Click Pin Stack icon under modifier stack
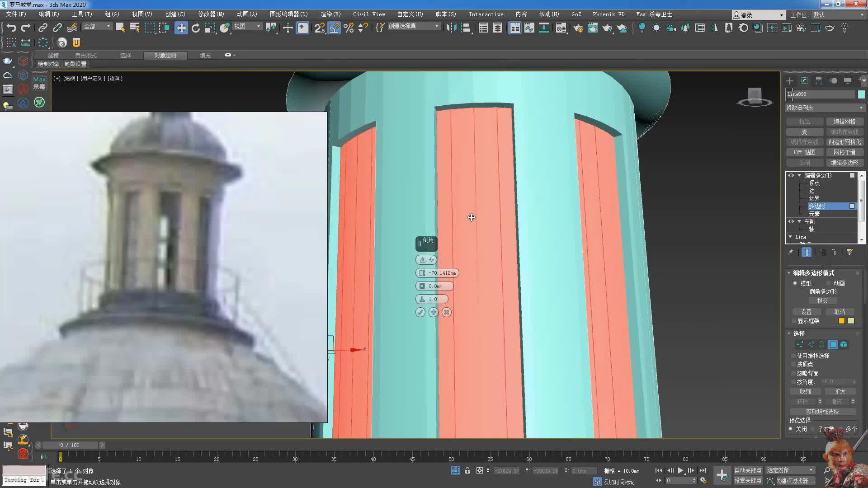 point(790,253)
